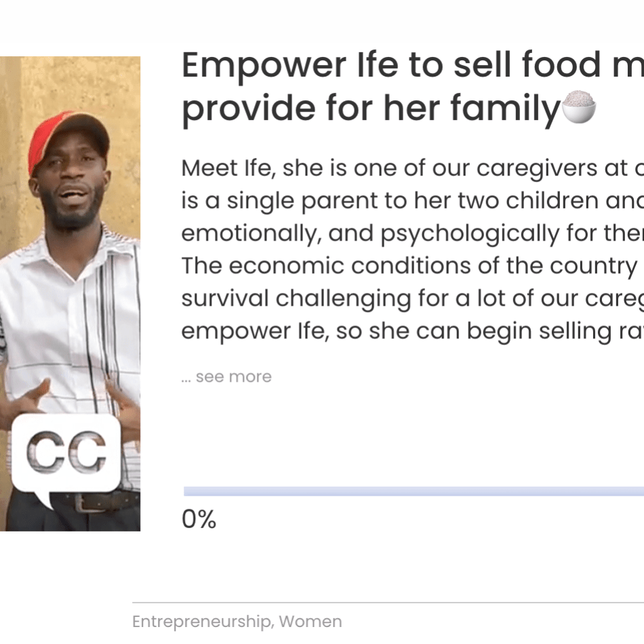Click the rice bowl emoji in the title
644x644 pixels.
(579, 108)
